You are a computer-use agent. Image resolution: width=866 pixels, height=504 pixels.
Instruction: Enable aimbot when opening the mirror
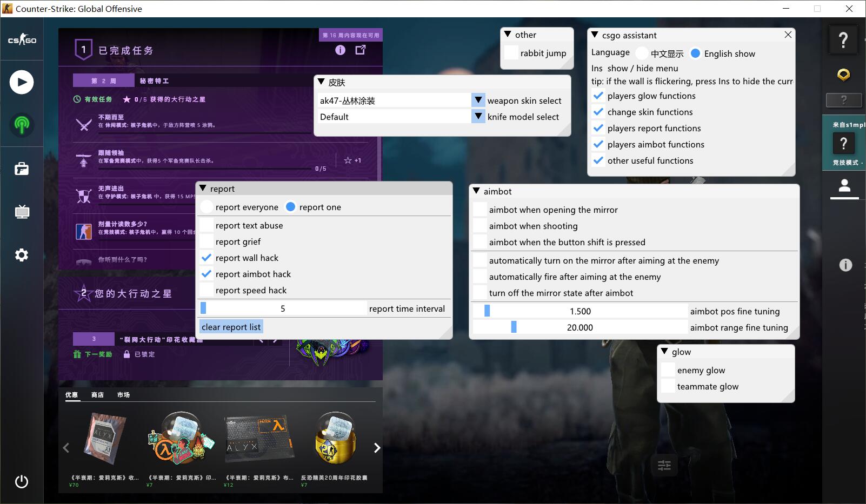pyautogui.click(x=480, y=210)
